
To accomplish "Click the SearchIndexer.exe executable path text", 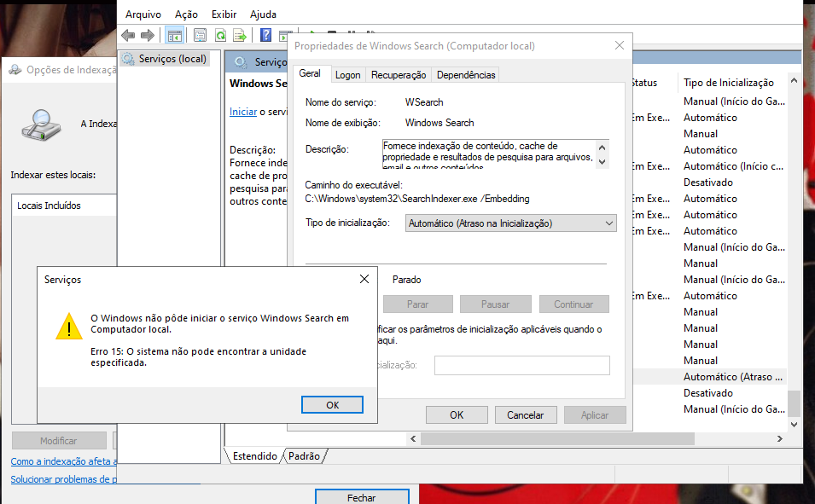I will pos(417,199).
